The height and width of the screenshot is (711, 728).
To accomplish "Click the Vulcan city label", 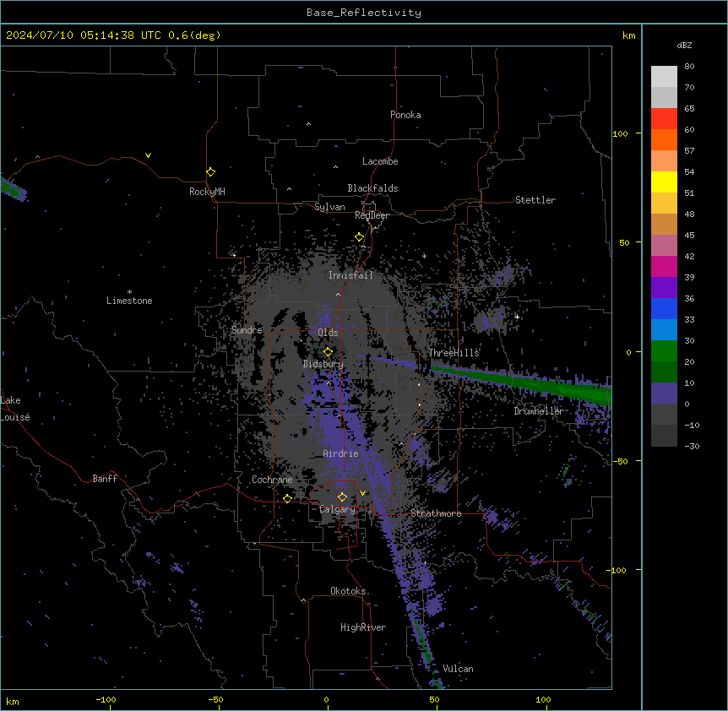I will point(458,669).
